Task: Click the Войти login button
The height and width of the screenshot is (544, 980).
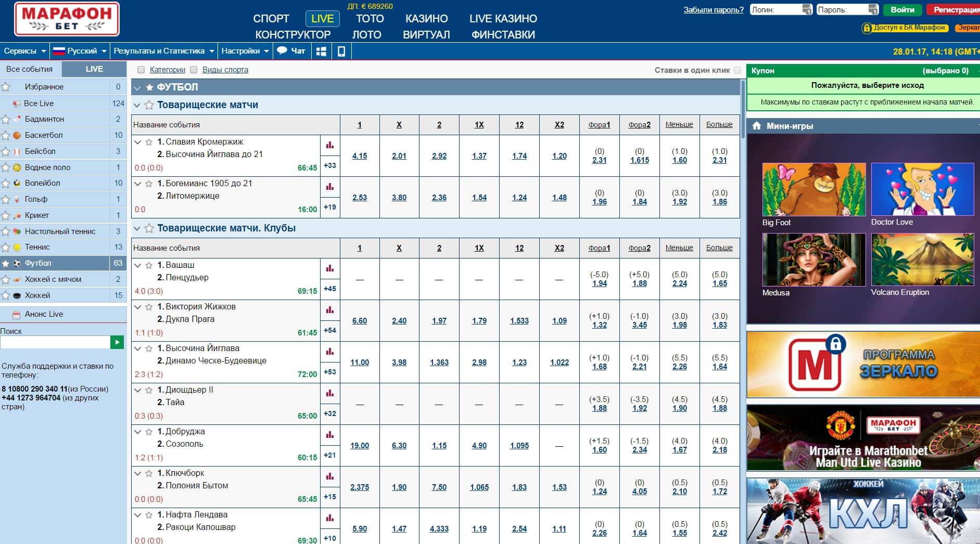Action: [902, 9]
